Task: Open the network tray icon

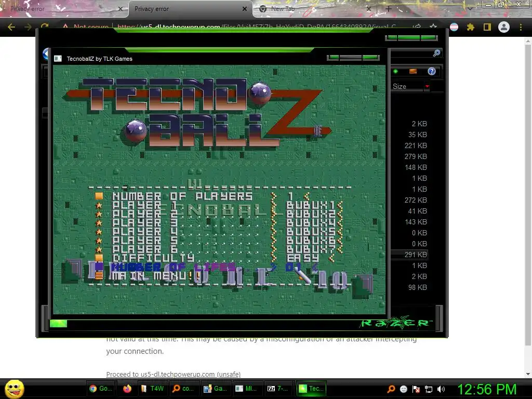Action: (429, 389)
